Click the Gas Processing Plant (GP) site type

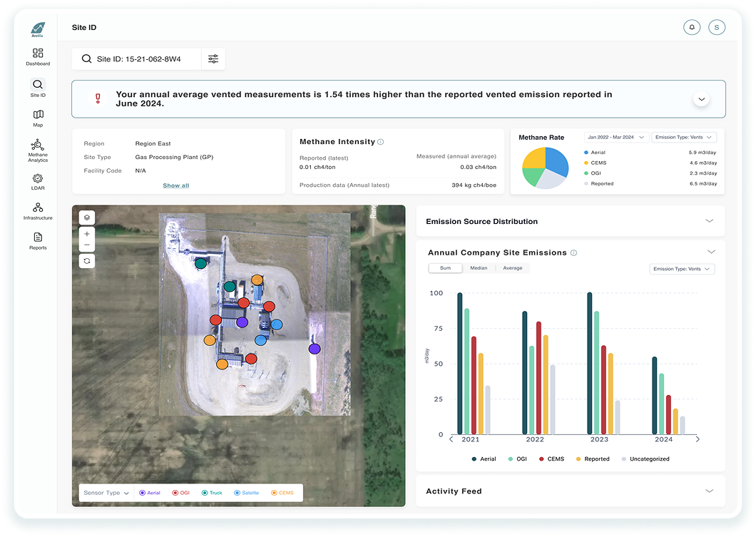174,157
